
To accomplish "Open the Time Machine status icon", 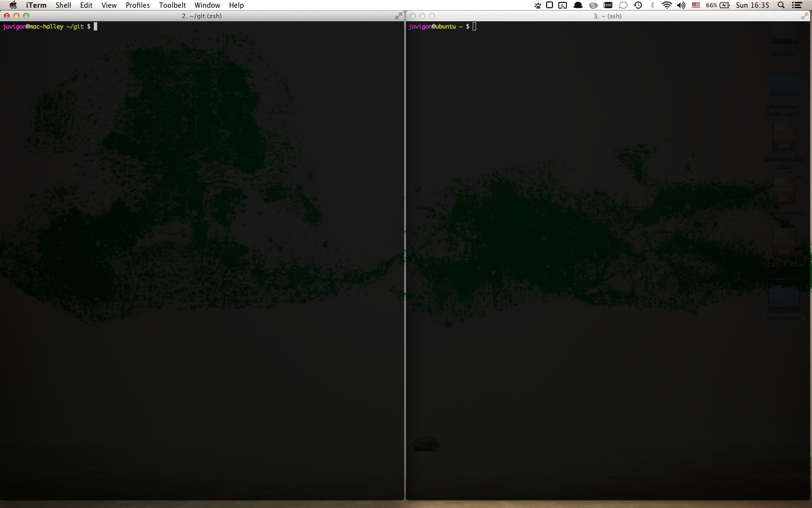I will pyautogui.click(x=638, y=5).
